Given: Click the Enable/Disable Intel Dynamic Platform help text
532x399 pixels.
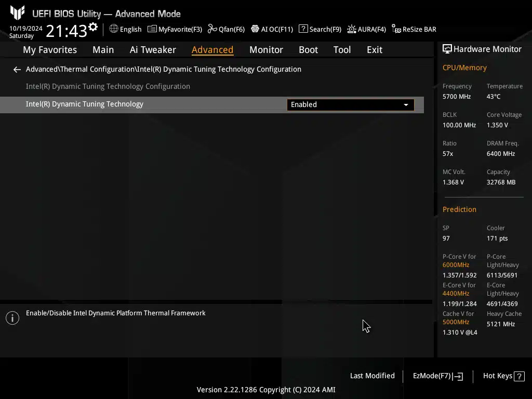Looking at the screenshot, I should [x=116, y=313].
